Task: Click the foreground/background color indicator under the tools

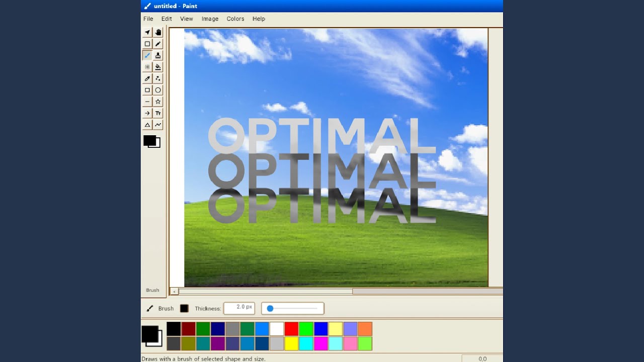Action: pos(151,141)
